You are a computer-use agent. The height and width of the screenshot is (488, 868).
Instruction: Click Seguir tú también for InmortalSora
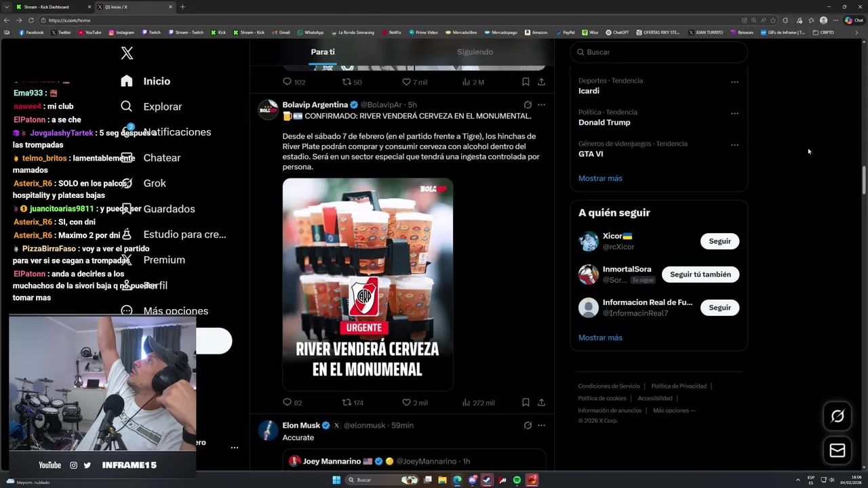[701, 274]
